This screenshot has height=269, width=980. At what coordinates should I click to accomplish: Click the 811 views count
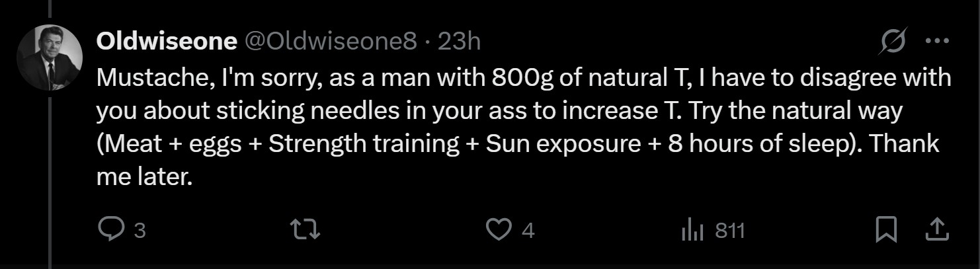(x=730, y=231)
